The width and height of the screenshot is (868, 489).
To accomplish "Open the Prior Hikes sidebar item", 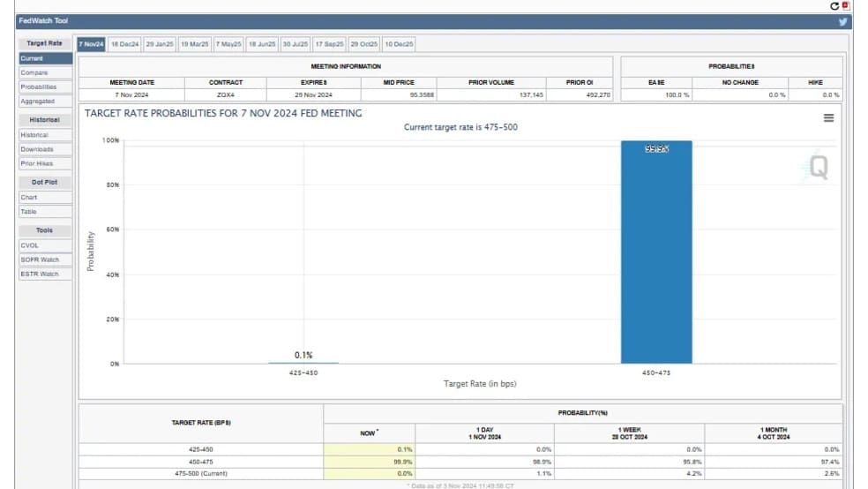I will click(45, 163).
